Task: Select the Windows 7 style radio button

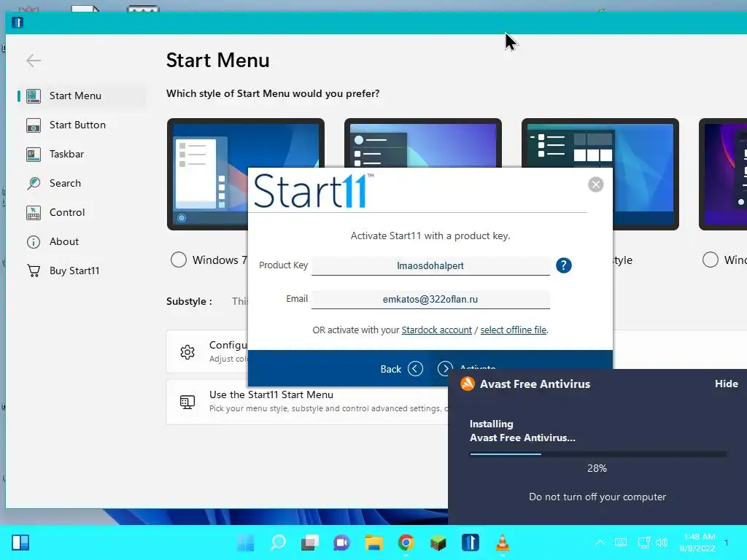Action: click(179, 260)
